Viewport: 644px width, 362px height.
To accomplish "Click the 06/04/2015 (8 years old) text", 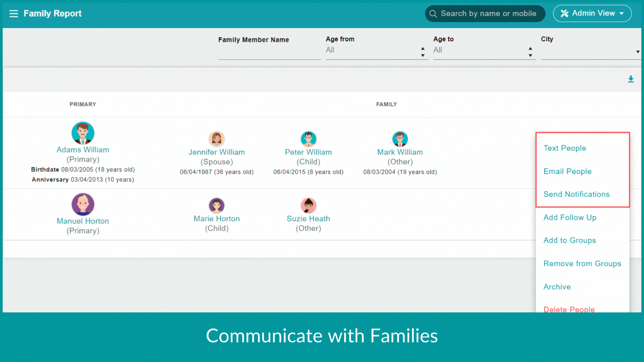I will tap(308, 172).
